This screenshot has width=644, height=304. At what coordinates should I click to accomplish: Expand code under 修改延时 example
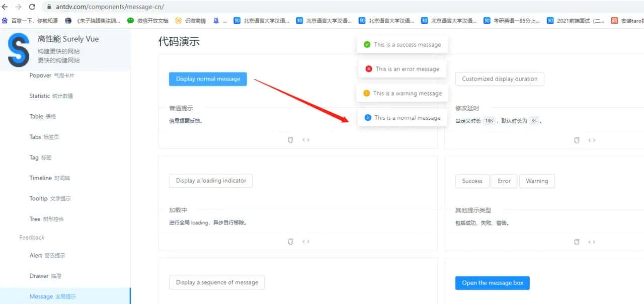(x=592, y=141)
